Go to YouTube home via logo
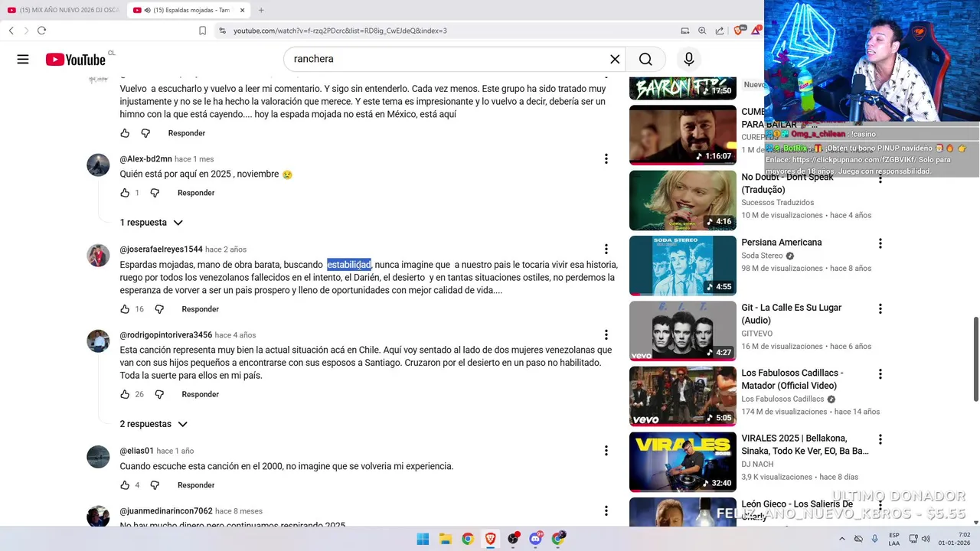The width and height of the screenshot is (980, 551). (x=75, y=59)
